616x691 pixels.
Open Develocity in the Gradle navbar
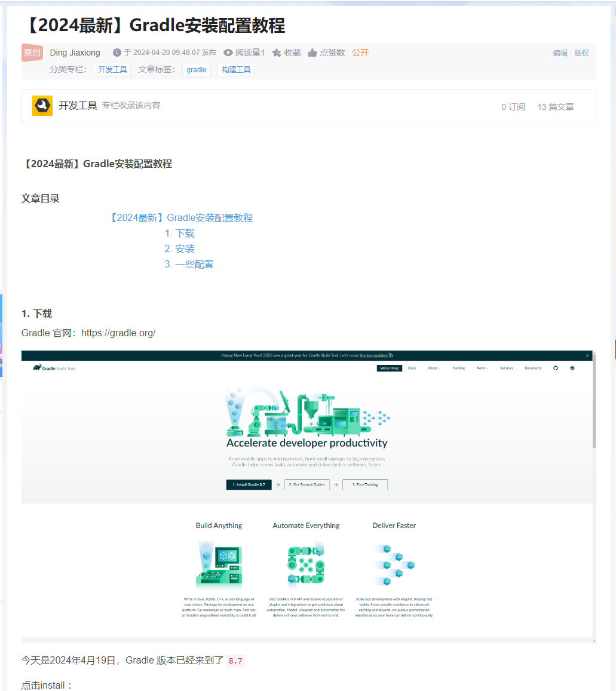point(533,368)
